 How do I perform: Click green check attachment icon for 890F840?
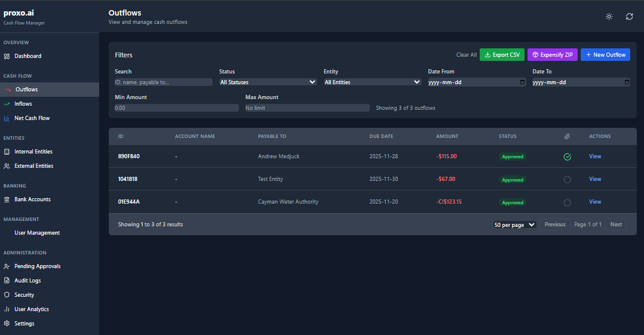click(567, 156)
